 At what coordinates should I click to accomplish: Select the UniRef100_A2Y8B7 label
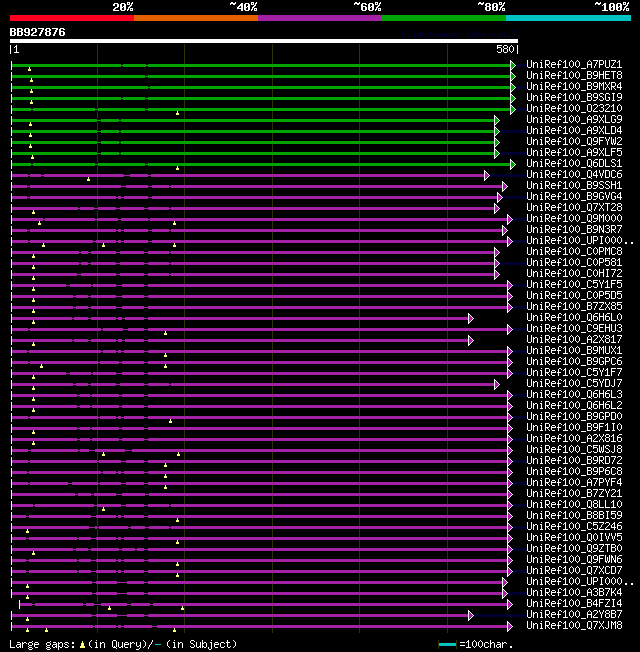(x=574, y=615)
